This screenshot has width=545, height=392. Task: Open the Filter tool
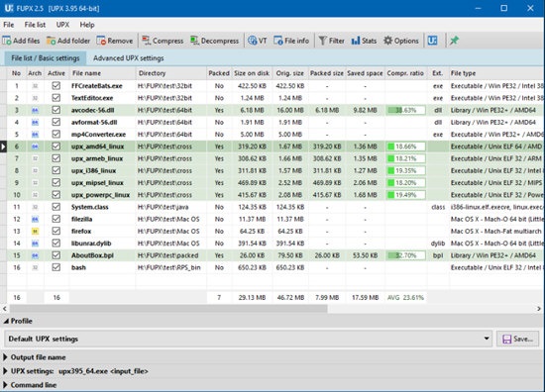coord(323,41)
